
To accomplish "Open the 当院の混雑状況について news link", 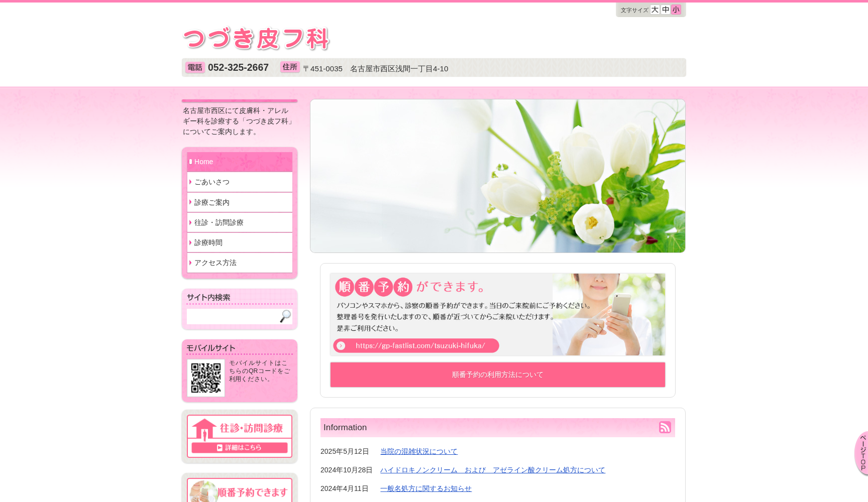I will (418, 451).
